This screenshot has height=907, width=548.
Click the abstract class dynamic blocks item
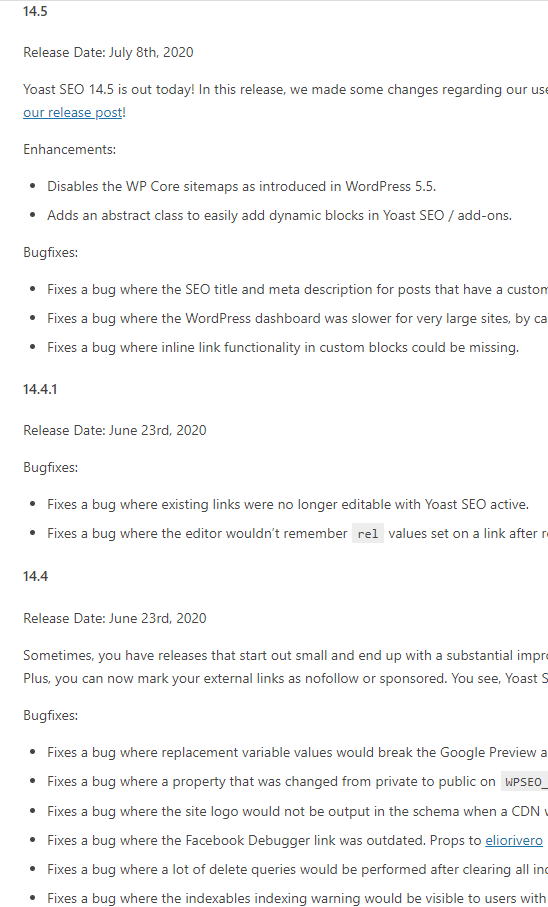tap(279, 215)
